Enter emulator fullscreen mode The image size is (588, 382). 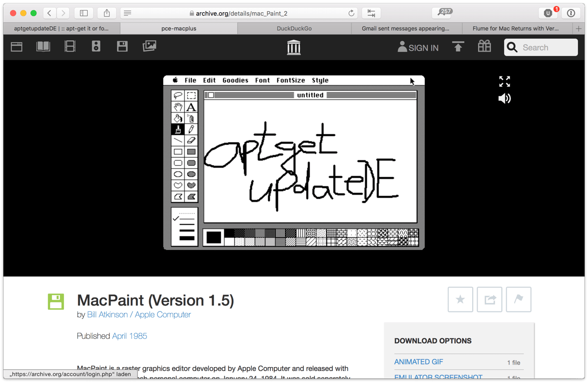504,81
